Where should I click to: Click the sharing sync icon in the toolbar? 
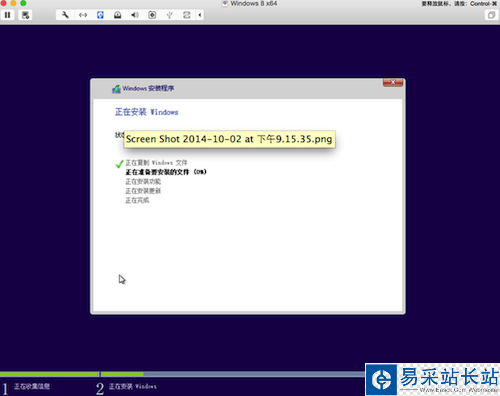point(187,15)
